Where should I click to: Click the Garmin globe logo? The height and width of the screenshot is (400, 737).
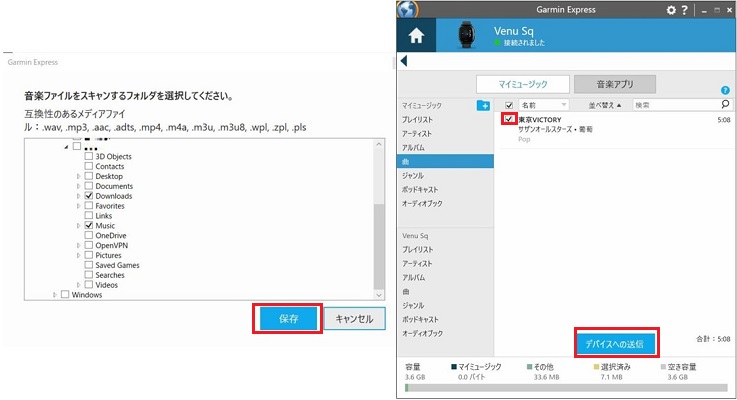point(407,9)
